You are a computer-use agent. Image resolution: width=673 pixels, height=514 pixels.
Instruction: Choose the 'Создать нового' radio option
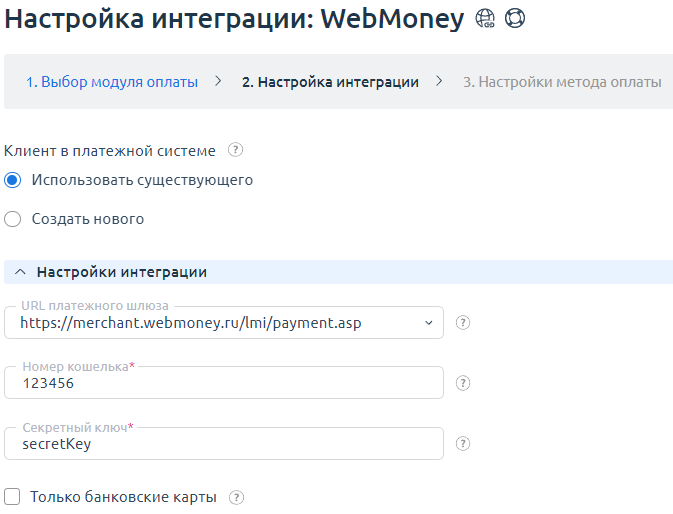(x=13, y=219)
